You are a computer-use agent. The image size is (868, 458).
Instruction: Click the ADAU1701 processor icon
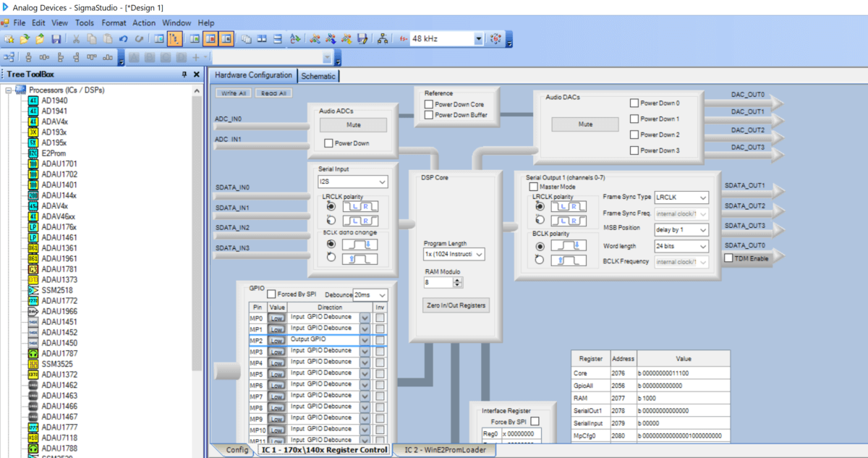(33, 164)
